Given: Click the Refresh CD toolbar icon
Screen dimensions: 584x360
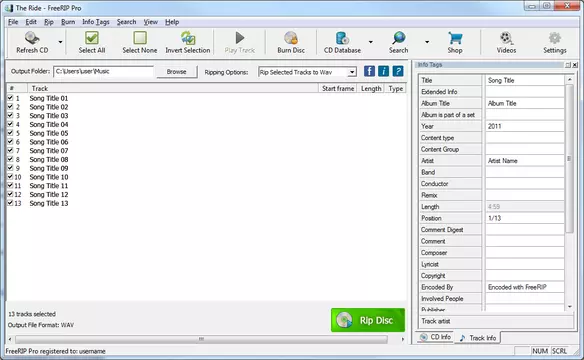Looking at the screenshot, I should click(x=32, y=38).
